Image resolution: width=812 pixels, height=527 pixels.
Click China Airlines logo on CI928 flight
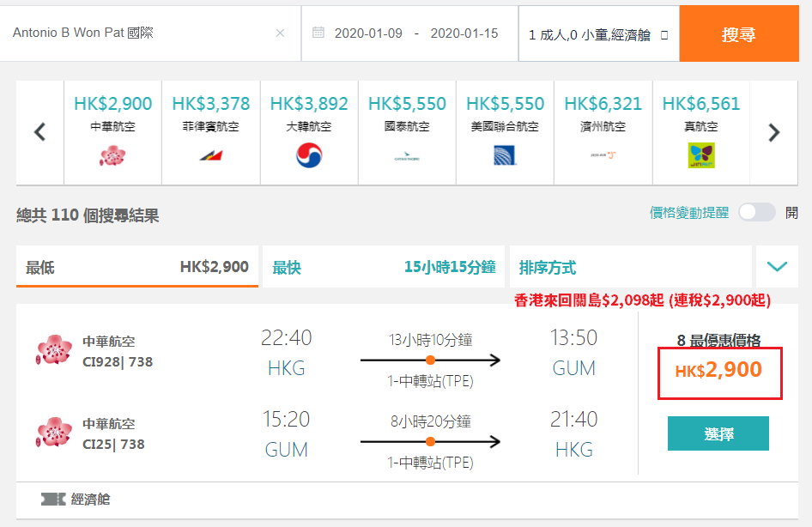click(x=54, y=349)
